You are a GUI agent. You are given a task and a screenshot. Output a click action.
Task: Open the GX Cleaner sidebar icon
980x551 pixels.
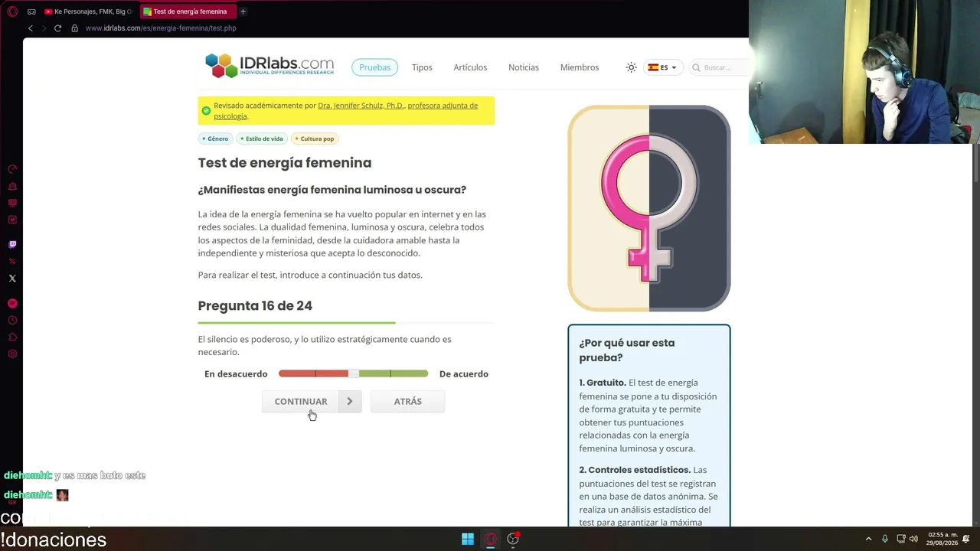tap(12, 186)
